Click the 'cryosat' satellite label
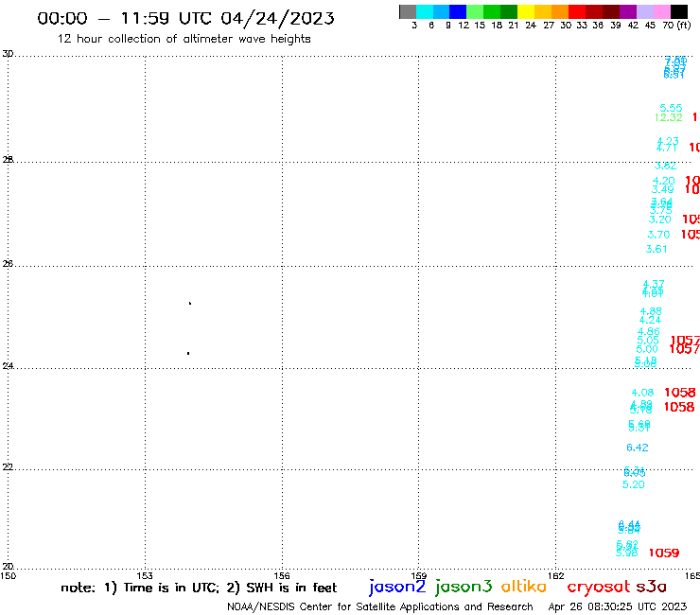The height and width of the screenshot is (615, 700). [x=599, y=587]
